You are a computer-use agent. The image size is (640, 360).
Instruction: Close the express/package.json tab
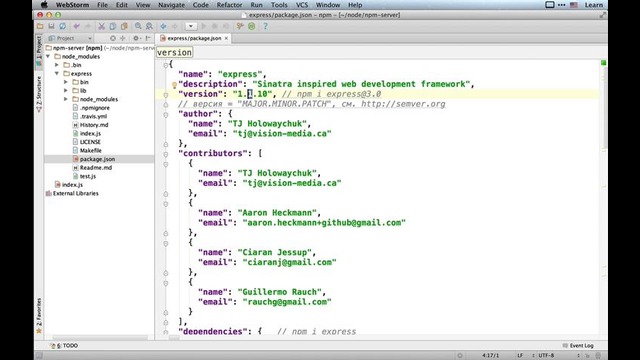(226, 38)
